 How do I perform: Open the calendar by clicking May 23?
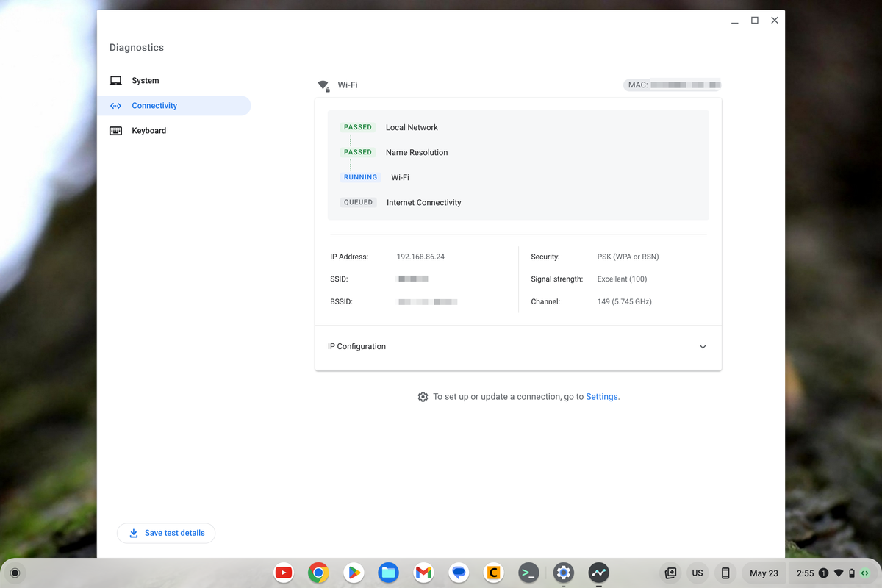[764, 573]
